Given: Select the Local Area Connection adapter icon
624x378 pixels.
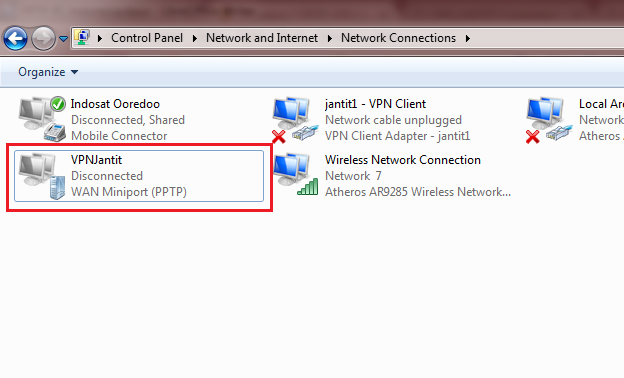Looking at the screenshot, I should tap(549, 119).
